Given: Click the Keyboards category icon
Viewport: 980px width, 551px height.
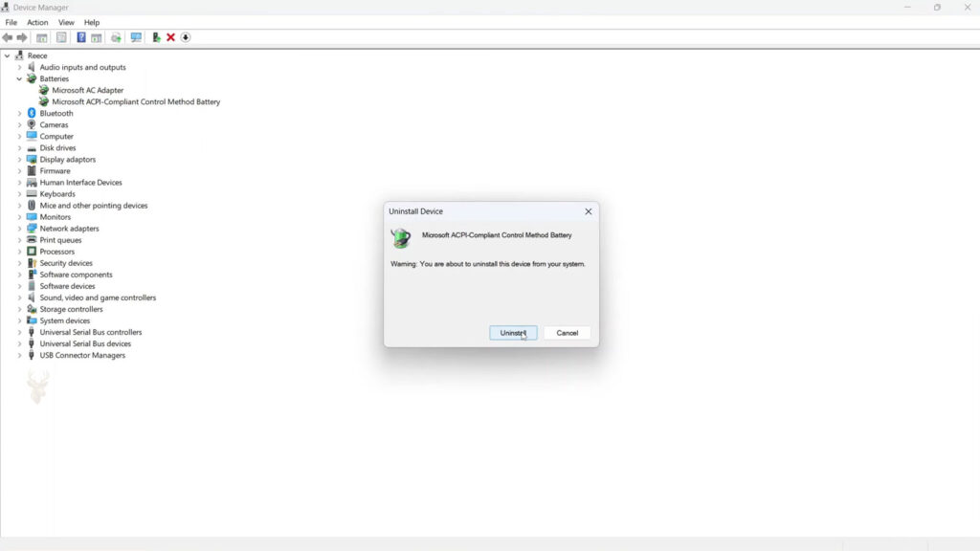Looking at the screenshot, I should coord(32,193).
